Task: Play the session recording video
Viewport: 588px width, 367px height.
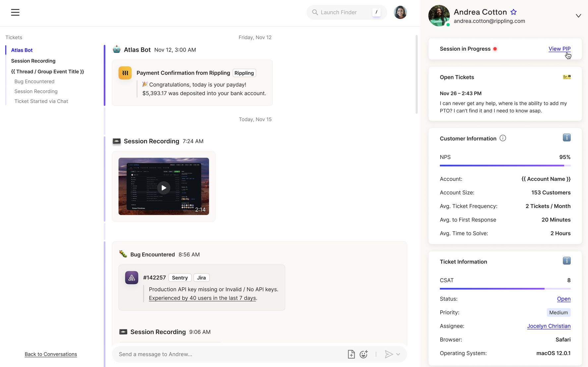Action: click(163, 187)
